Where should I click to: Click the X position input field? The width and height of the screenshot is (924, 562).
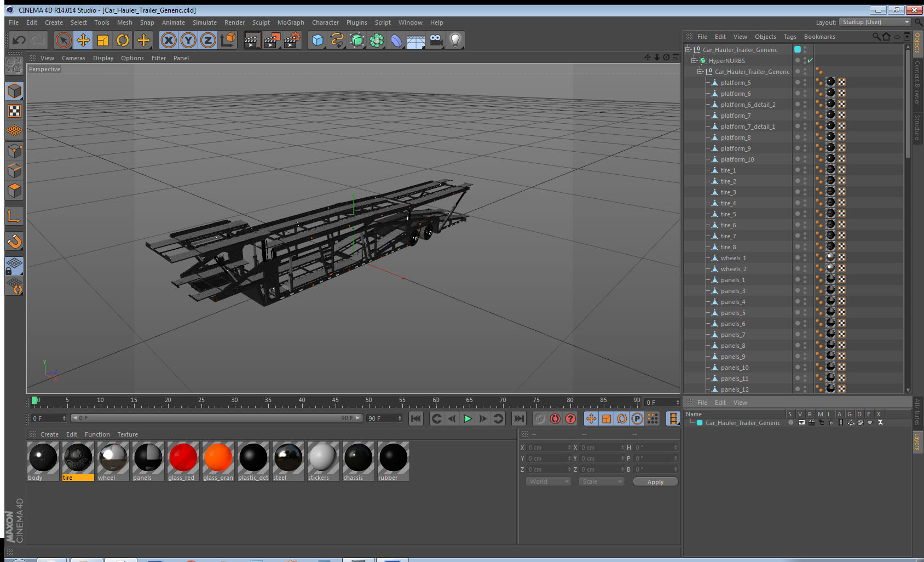tap(548, 448)
